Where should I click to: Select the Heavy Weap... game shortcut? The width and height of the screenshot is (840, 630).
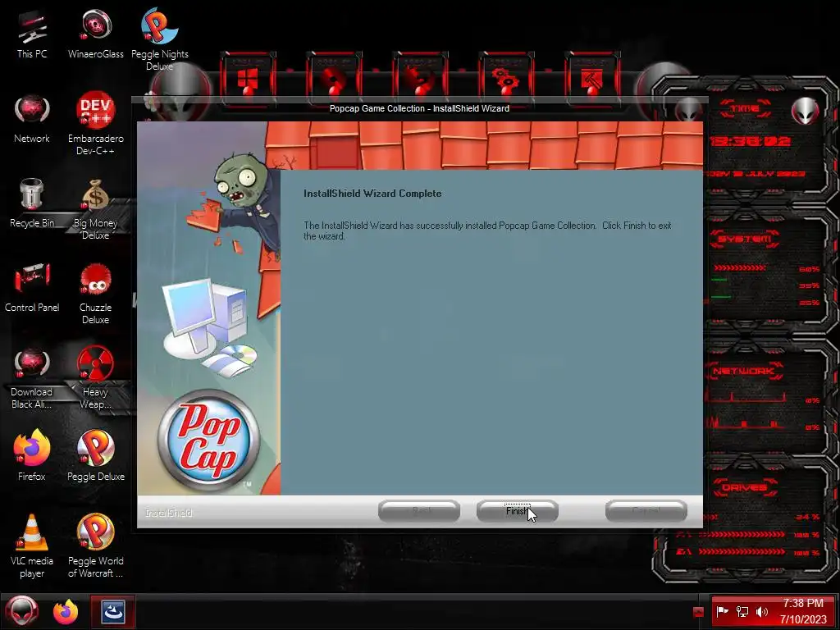click(96, 378)
